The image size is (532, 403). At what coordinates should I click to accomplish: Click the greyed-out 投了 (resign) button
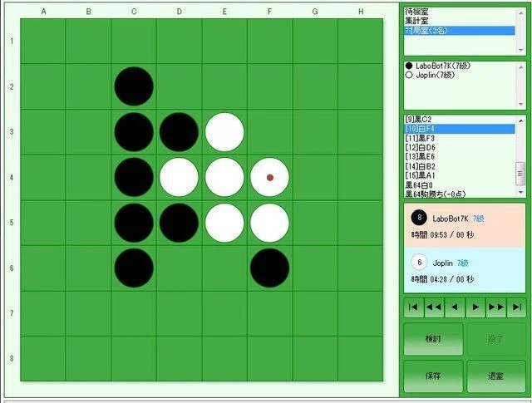[496, 339]
